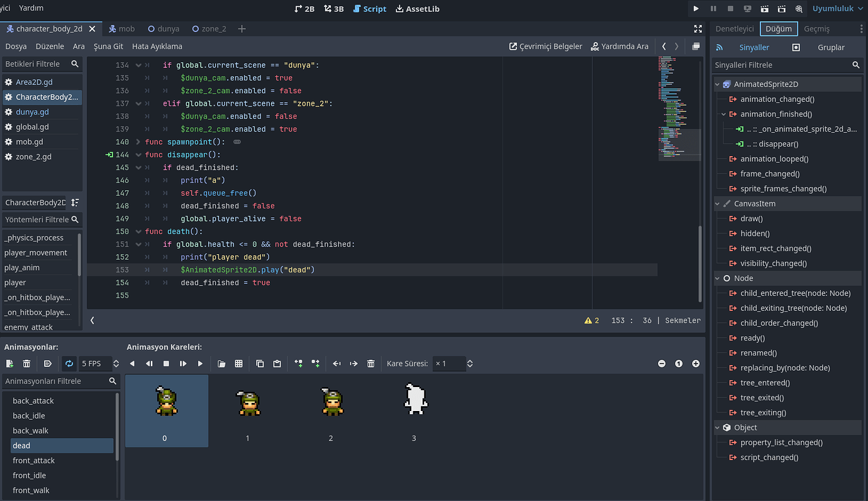Collapse the CanvasItem signals section
This screenshot has height=501, width=868.
(717, 203)
